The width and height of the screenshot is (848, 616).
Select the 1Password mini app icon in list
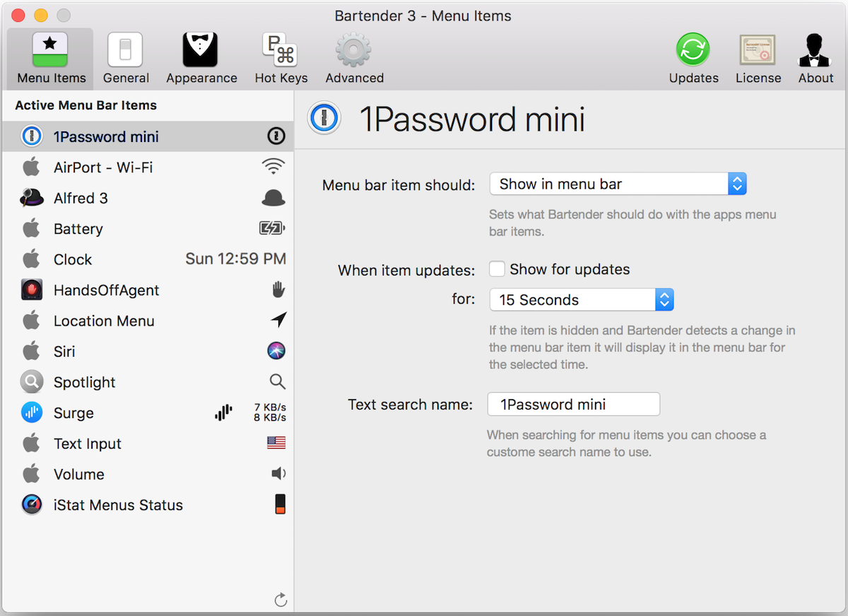pos(32,136)
